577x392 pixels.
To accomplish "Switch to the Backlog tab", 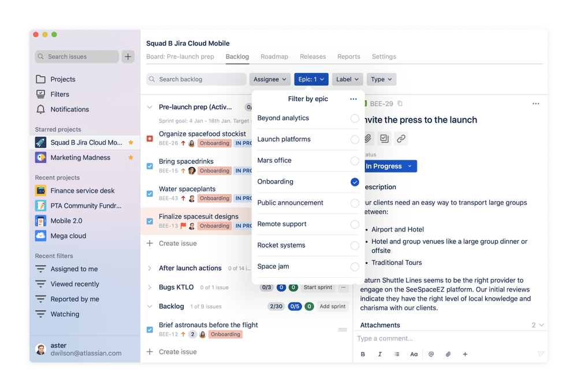I will 237,57.
